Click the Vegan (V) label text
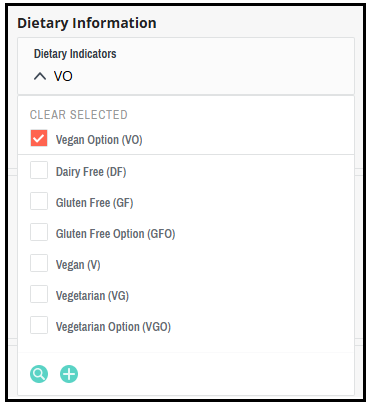This screenshot has width=370, height=407. pyautogui.click(x=78, y=265)
